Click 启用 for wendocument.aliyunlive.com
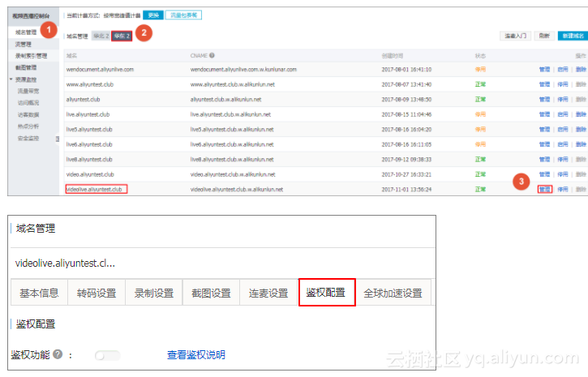The height and width of the screenshot is (377, 588). (563, 70)
